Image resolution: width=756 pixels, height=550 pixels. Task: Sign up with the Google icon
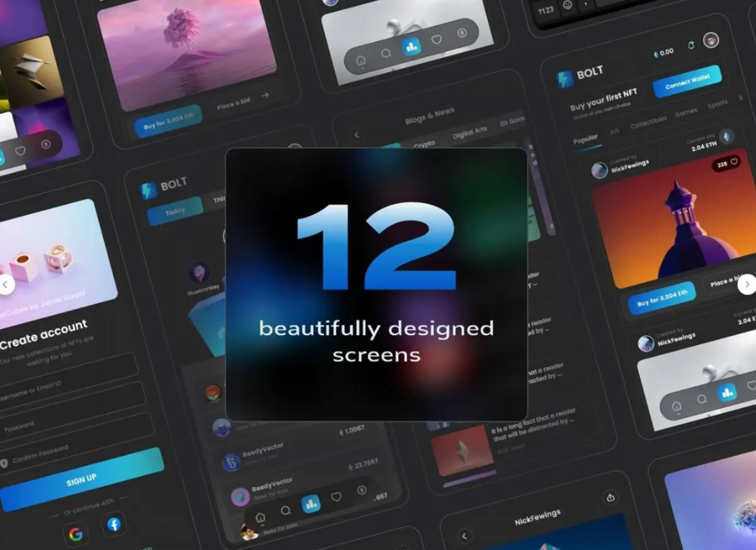coord(75,533)
